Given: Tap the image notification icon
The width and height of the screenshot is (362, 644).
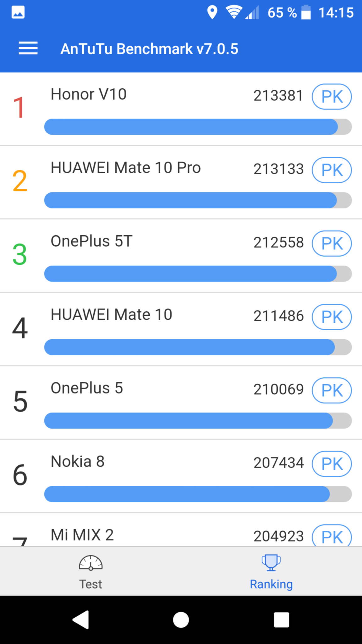Looking at the screenshot, I should click(x=18, y=13).
